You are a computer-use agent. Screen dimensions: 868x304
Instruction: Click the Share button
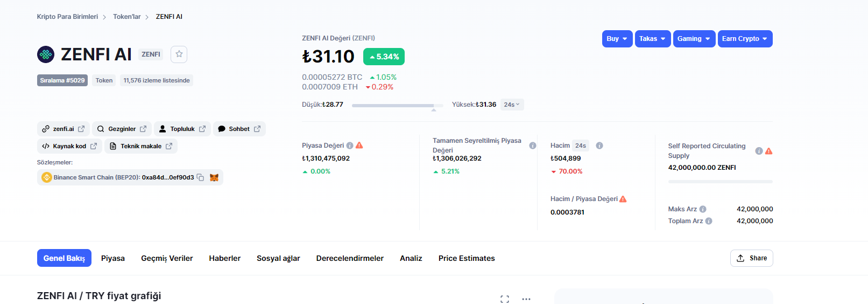click(x=752, y=258)
